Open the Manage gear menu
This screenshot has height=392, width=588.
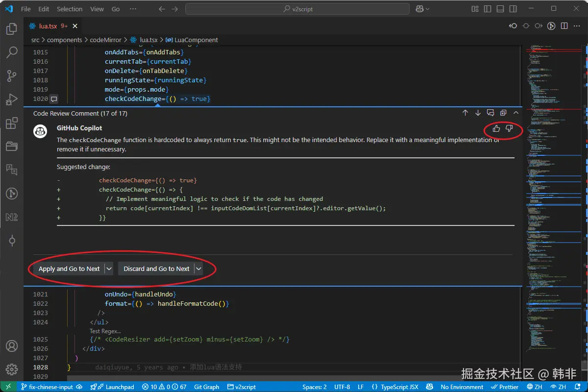(12, 369)
